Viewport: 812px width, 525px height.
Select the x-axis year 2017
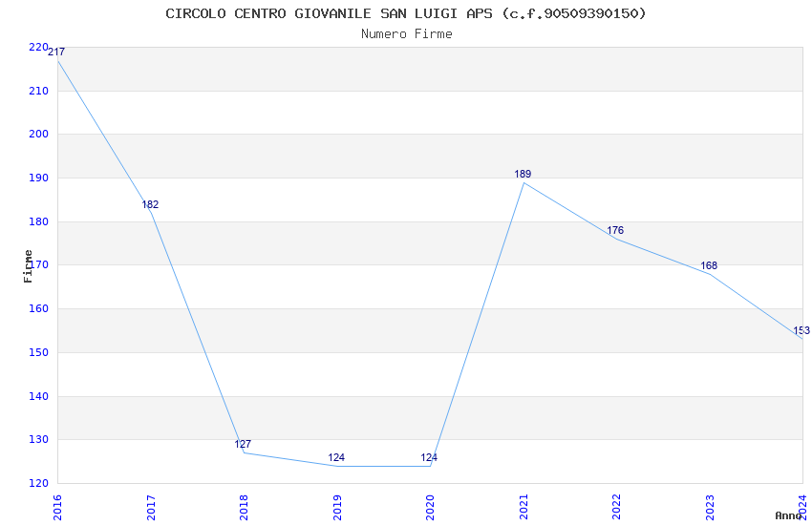(x=151, y=508)
